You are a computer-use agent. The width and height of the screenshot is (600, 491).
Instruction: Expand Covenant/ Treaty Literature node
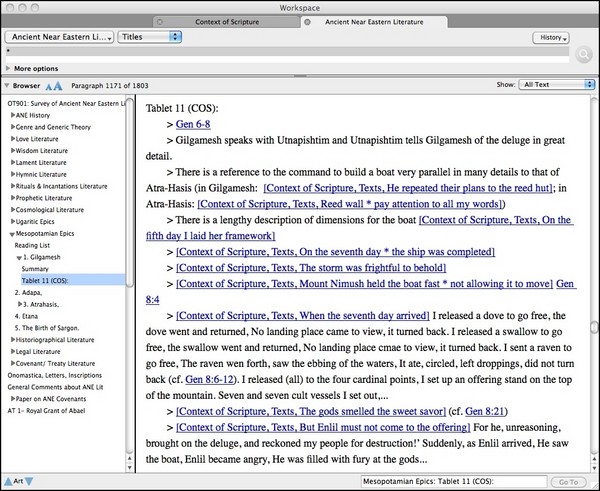tap(13, 363)
